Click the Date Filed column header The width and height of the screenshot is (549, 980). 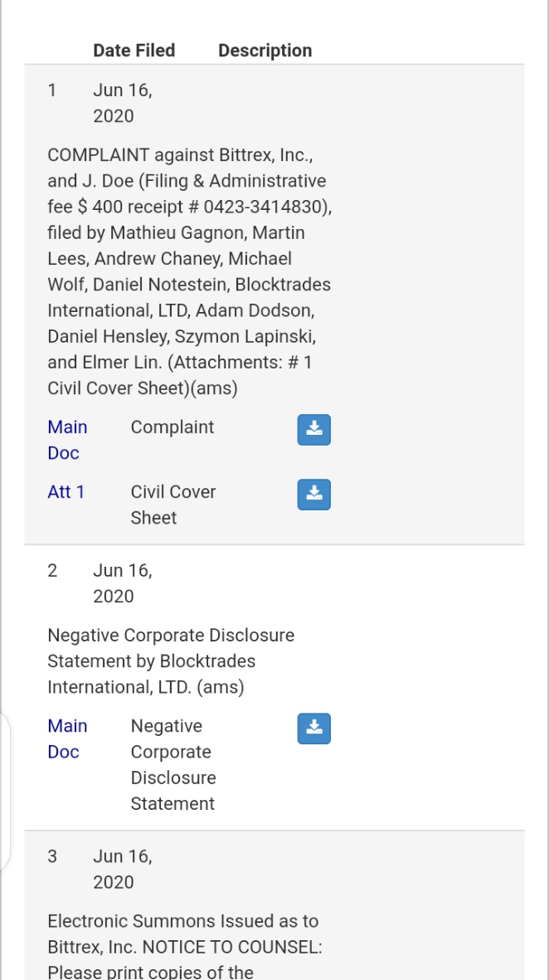134,51
